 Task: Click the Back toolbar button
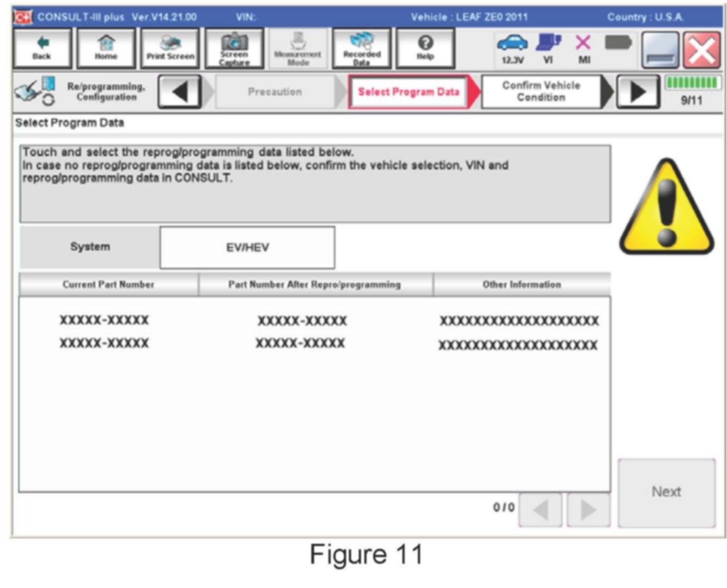click(42, 49)
